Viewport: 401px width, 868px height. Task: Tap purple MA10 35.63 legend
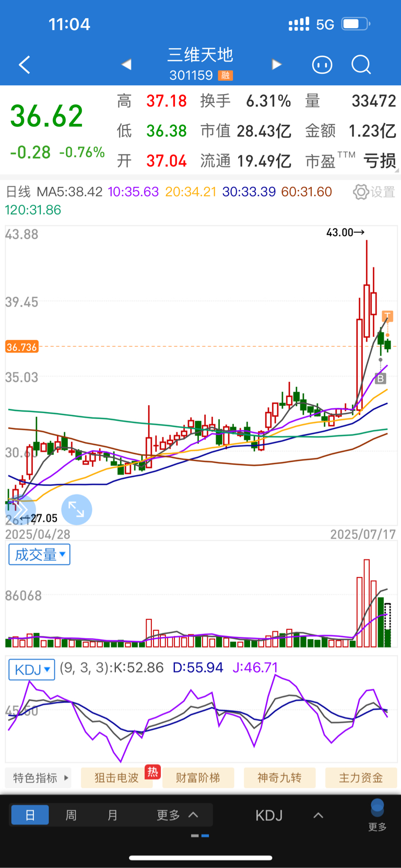coord(133,192)
